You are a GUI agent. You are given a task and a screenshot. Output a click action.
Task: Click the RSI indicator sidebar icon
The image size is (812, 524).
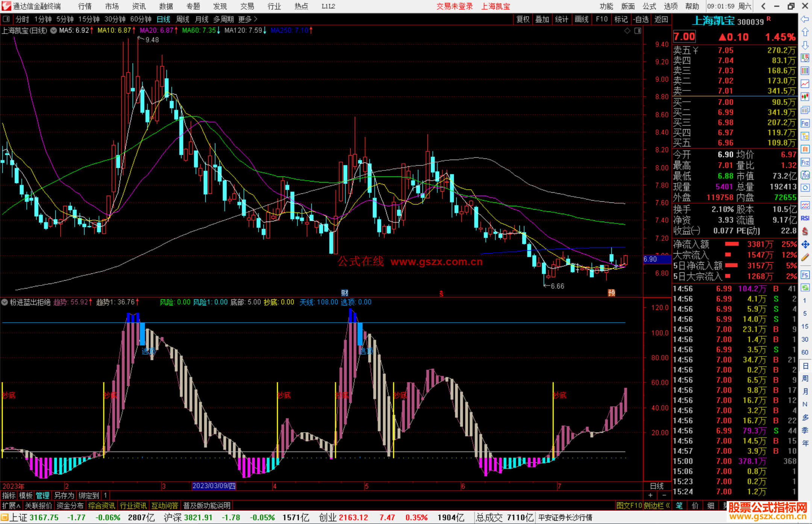coord(805,218)
